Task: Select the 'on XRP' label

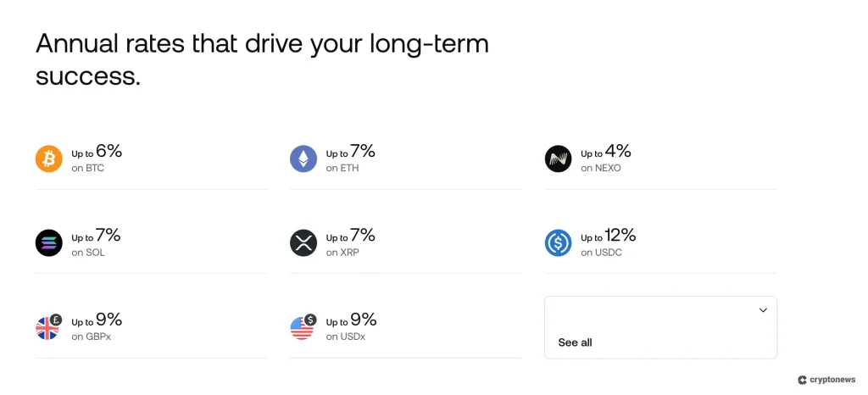Action: pyautogui.click(x=342, y=253)
